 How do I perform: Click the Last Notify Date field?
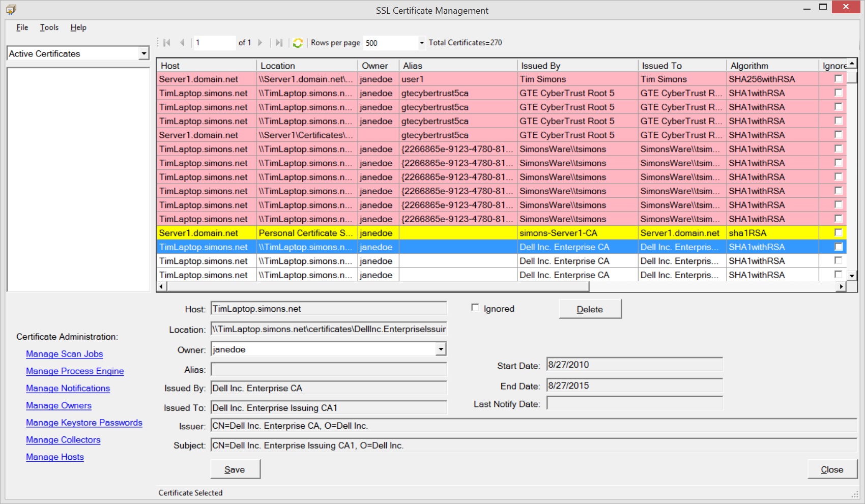click(635, 403)
